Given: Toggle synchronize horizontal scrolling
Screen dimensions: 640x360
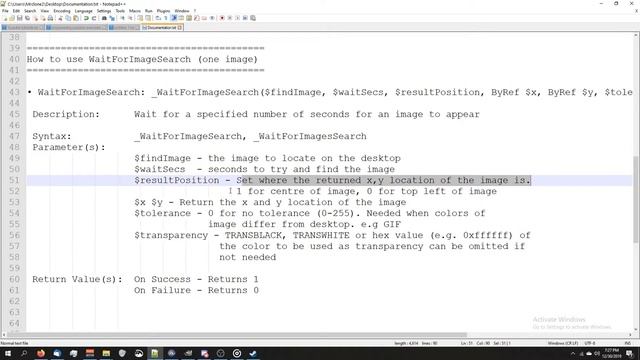Looking at the screenshot, I should coord(148,18).
